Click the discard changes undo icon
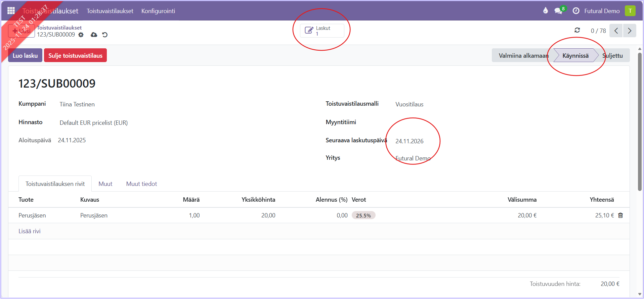Image resolution: width=644 pixels, height=299 pixels. point(105,35)
